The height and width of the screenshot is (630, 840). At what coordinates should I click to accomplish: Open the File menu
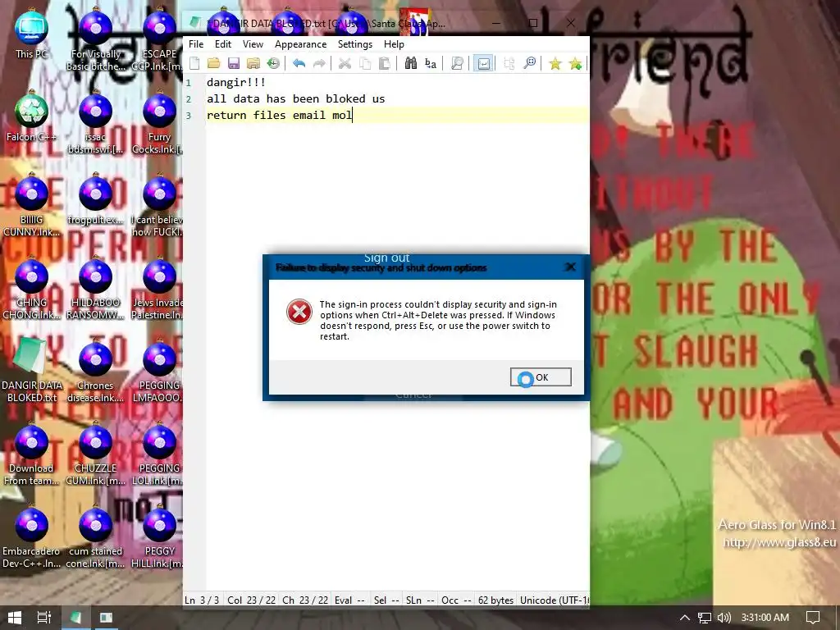[x=196, y=44]
